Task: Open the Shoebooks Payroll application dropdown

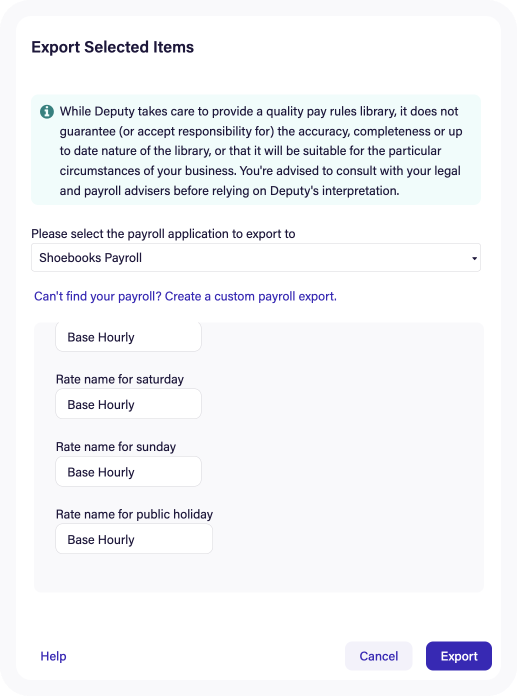Action: click(256, 257)
